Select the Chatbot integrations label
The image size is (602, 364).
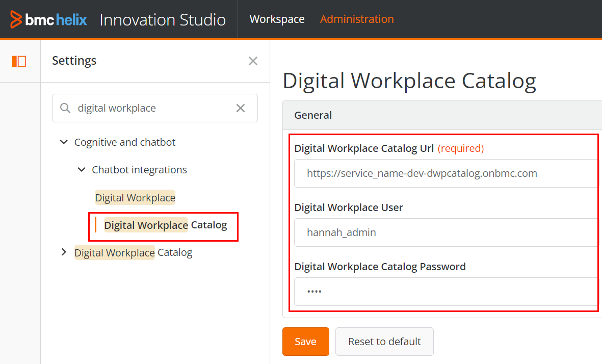(x=139, y=170)
